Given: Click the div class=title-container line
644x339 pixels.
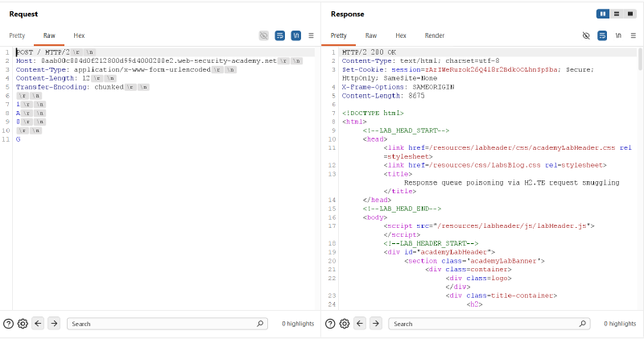Looking at the screenshot, I should click(501, 296).
